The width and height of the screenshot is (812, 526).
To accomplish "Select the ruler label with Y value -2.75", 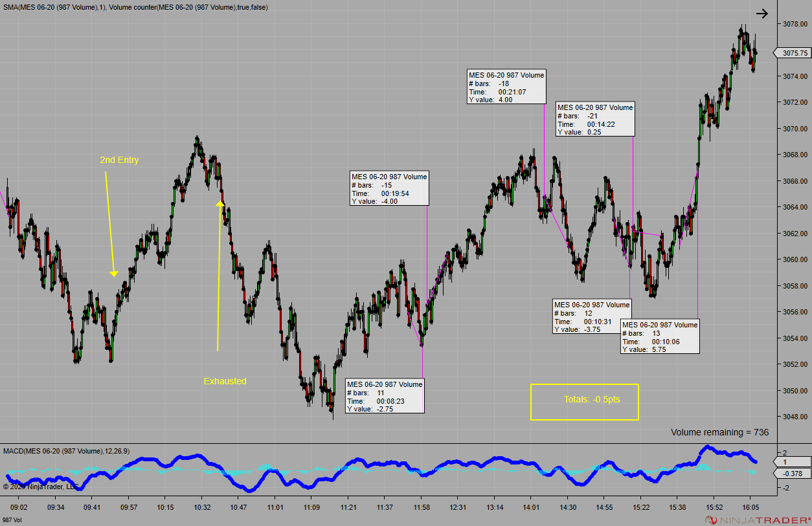I will click(x=385, y=397).
